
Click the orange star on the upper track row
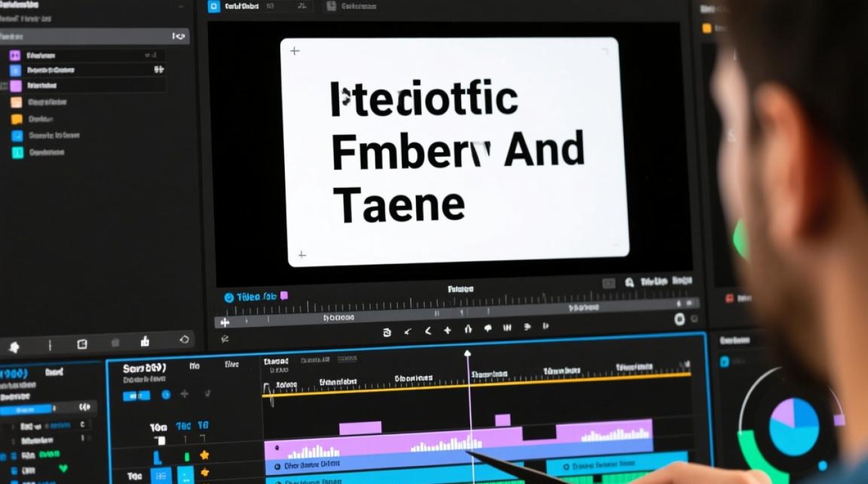(x=204, y=455)
